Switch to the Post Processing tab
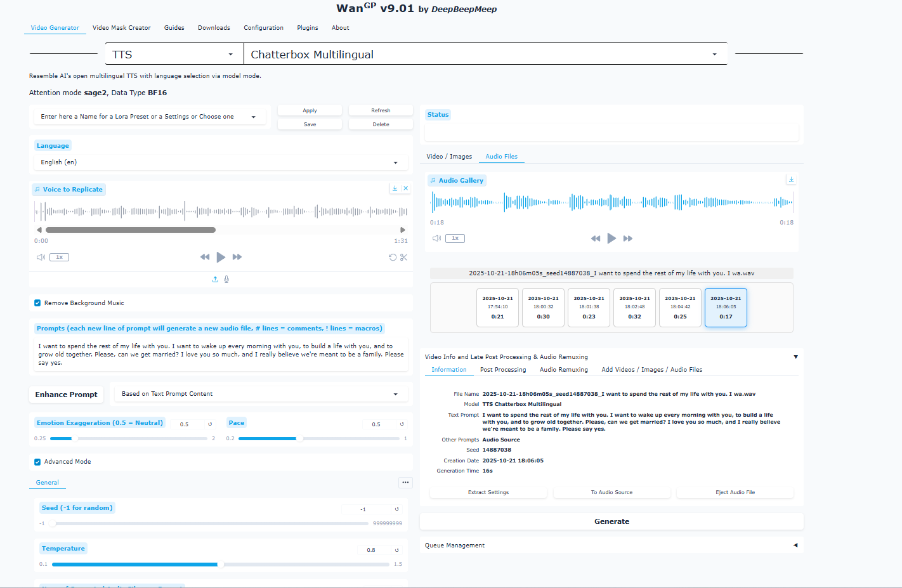The width and height of the screenshot is (902, 588). pyautogui.click(x=503, y=370)
